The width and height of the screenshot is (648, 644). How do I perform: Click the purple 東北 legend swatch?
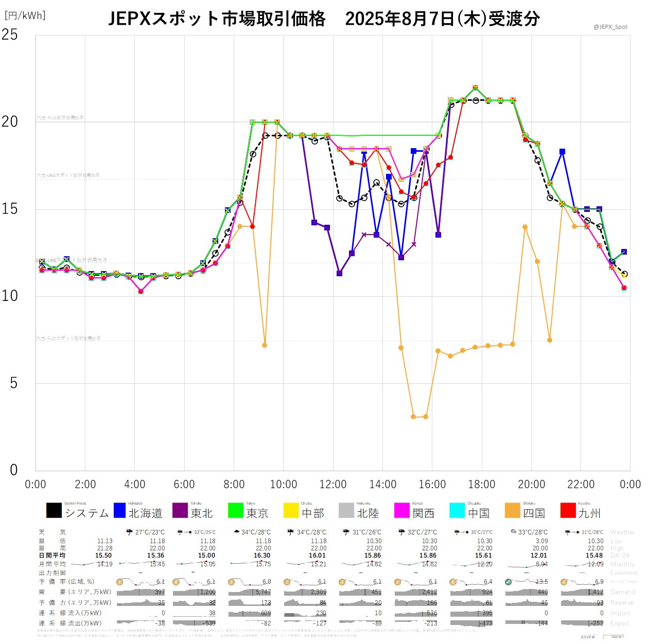(x=180, y=510)
